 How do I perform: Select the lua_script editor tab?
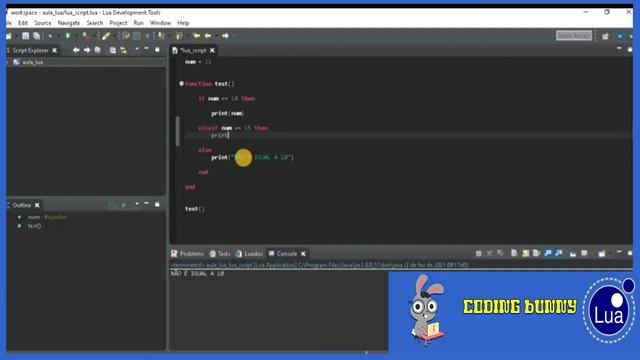click(193, 50)
